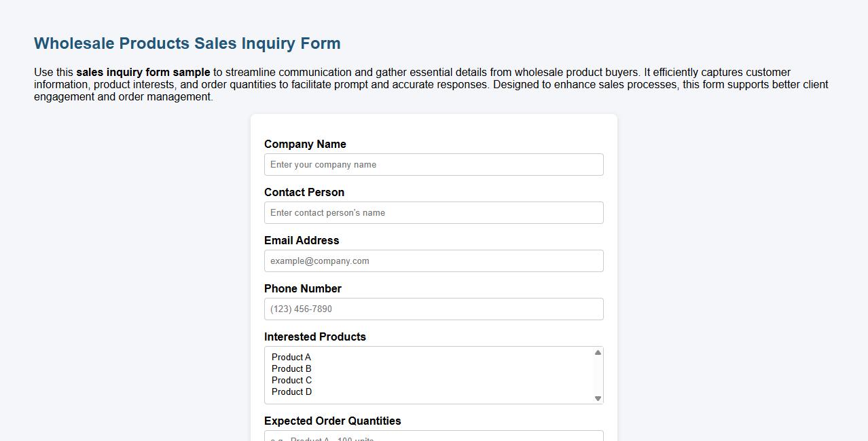Click the Phone Number label
Image resolution: width=868 pixels, height=441 pixels.
[x=303, y=288]
